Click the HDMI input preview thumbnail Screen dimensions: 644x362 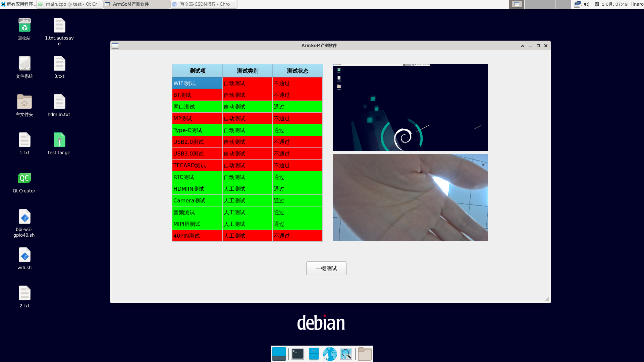click(410, 107)
